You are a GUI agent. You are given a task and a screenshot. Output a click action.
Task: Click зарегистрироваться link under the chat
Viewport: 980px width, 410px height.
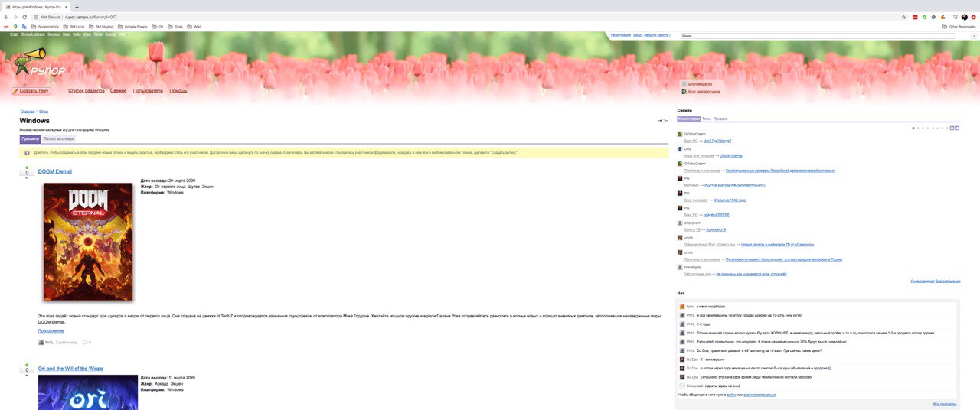point(759,395)
